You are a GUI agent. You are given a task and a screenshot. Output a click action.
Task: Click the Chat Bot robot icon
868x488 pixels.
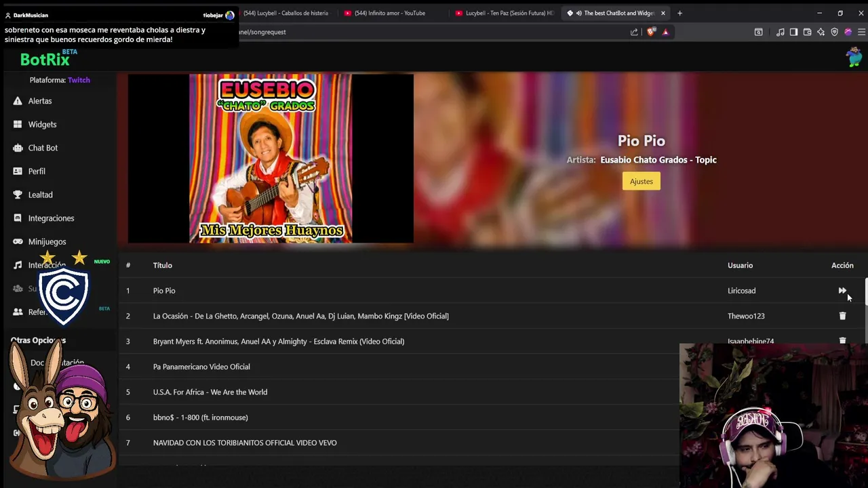pyautogui.click(x=18, y=148)
